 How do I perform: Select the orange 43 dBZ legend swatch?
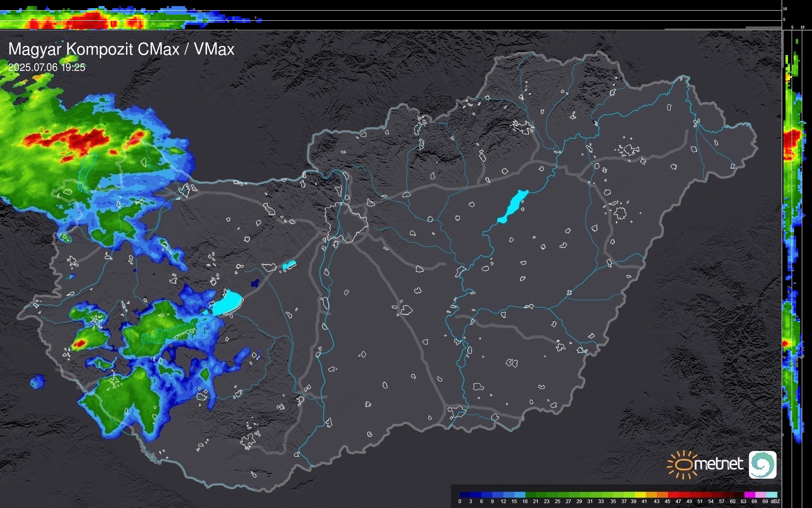tap(663, 495)
